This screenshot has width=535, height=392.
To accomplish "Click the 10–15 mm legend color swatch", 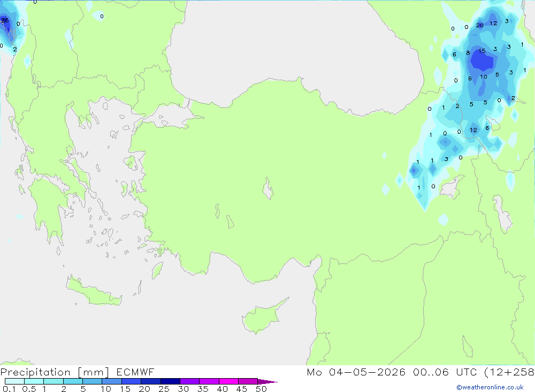I will 112,381.
